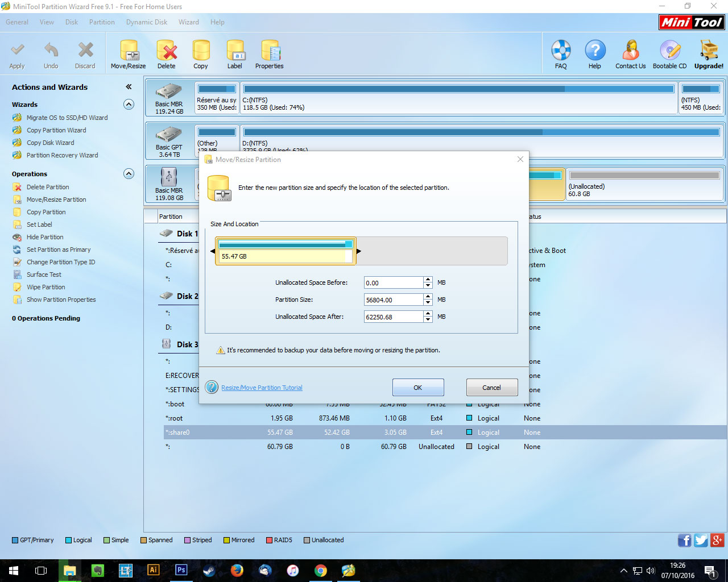Click the Label toolbar icon

(235, 51)
